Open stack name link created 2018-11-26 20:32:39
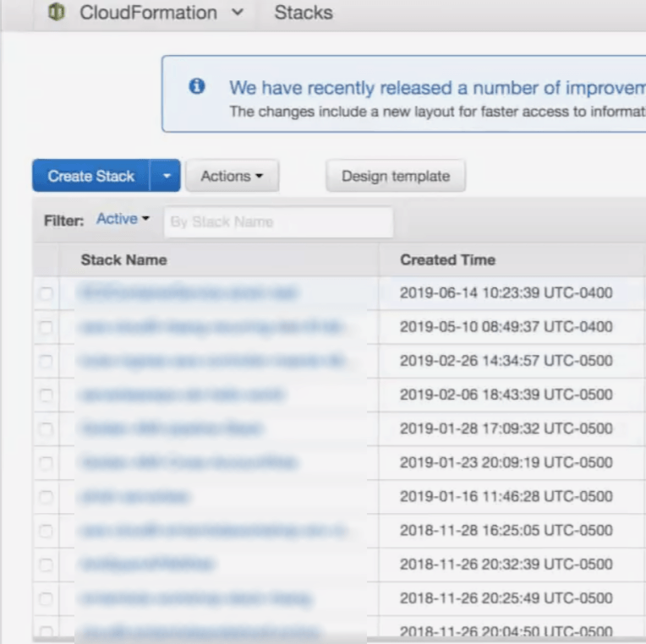Image resolution: width=646 pixels, height=644 pixels. [147, 565]
